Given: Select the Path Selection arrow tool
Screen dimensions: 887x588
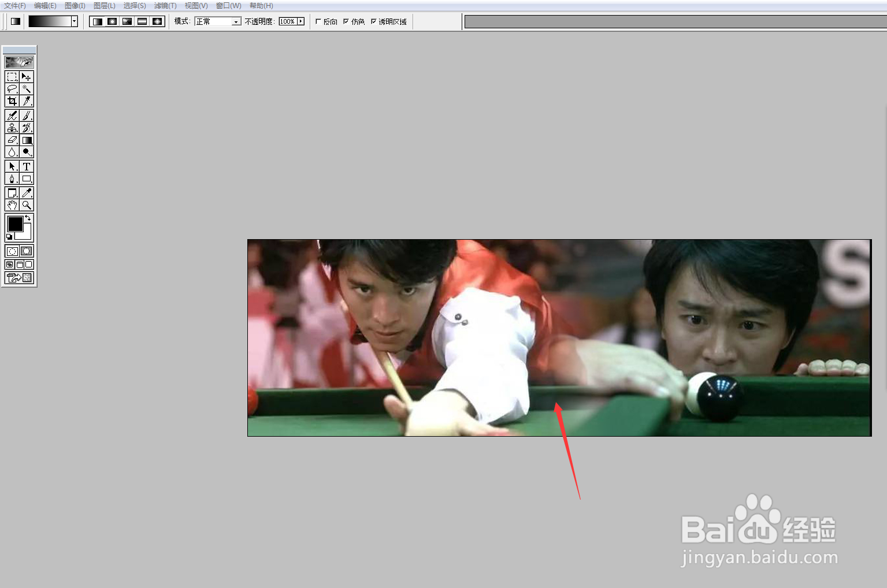Looking at the screenshot, I should 12,166.
